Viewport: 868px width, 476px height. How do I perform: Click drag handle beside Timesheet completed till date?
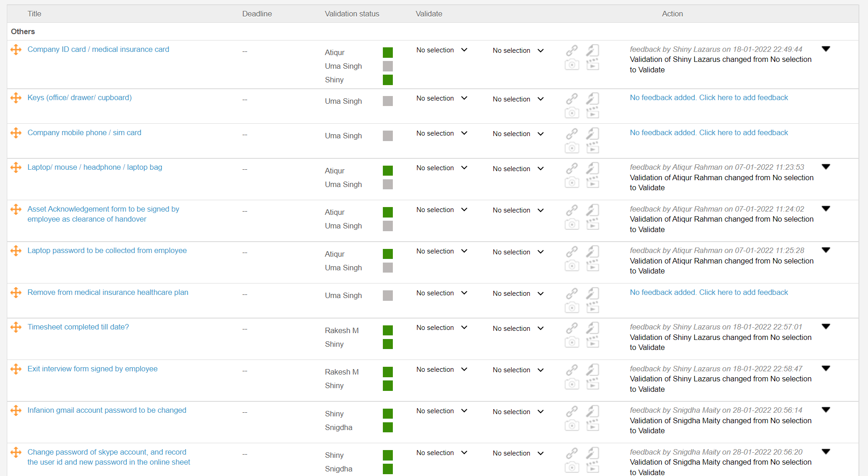point(16,327)
